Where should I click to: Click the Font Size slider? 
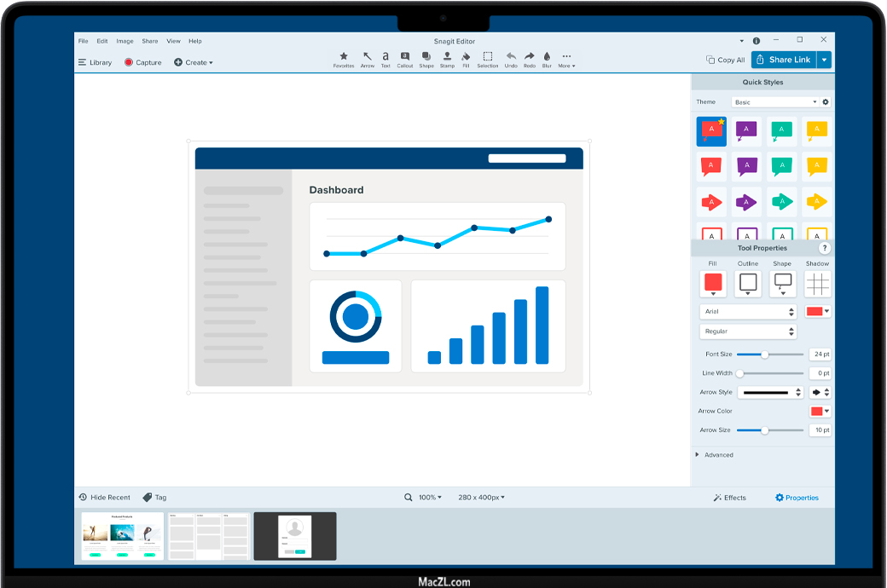pos(770,355)
